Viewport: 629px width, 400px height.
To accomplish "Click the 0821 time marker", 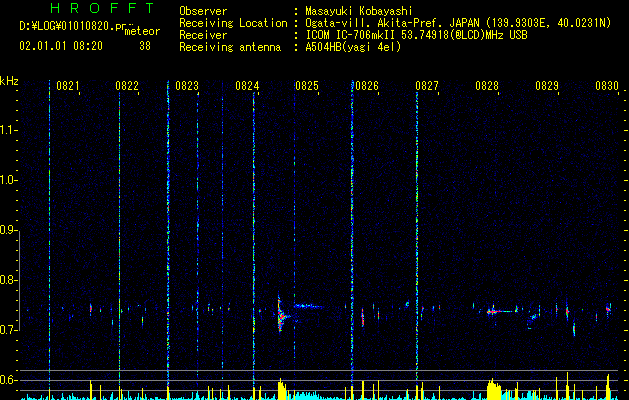I will [68, 86].
